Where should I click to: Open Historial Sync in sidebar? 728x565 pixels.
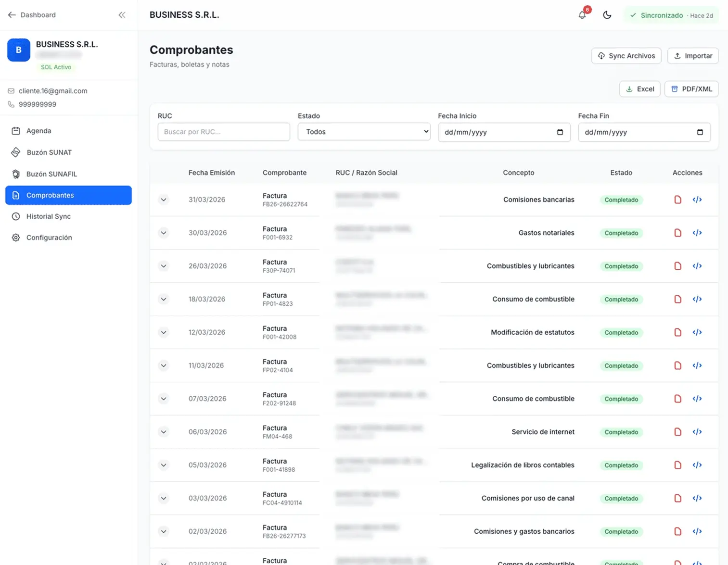[x=48, y=216]
